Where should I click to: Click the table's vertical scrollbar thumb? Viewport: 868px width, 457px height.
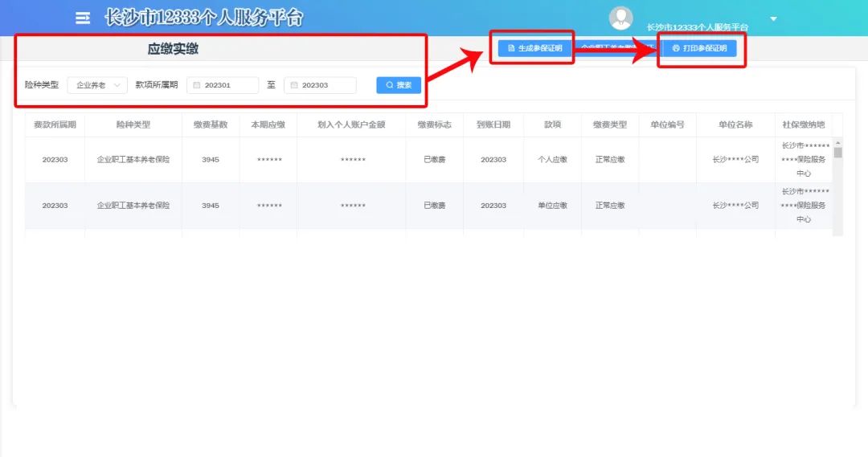(x=837, y=152)
